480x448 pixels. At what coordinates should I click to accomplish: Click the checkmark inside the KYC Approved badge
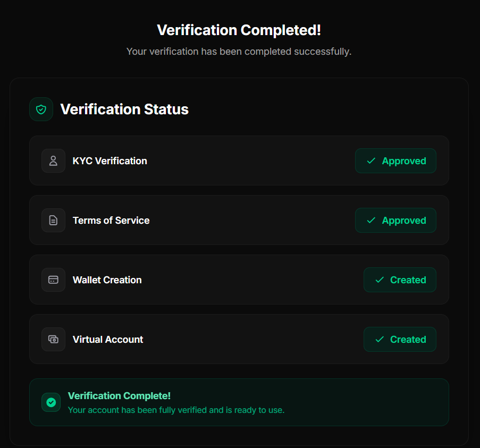pos(371,160)
